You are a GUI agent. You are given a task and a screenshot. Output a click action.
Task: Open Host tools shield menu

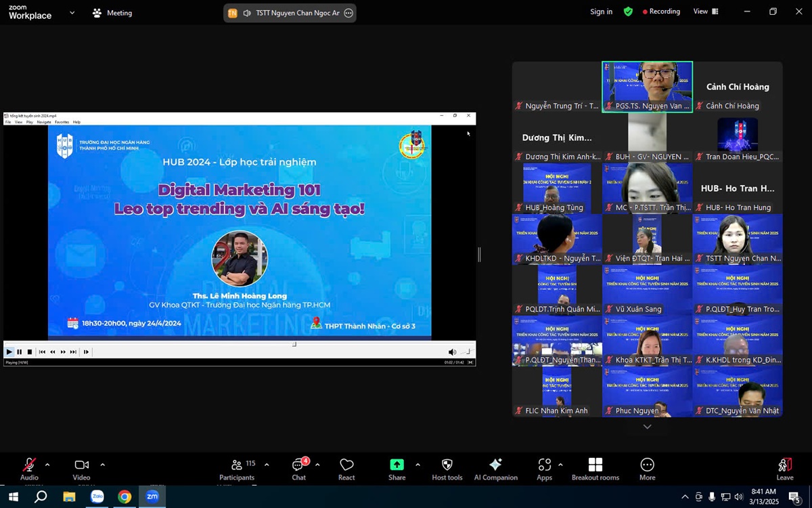[447, 469]
